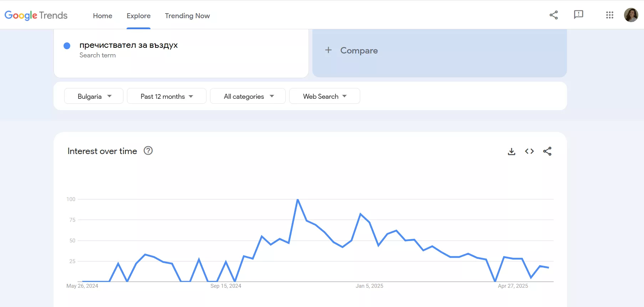Click the Jan 5, 2025 axis label

[369, 286]
